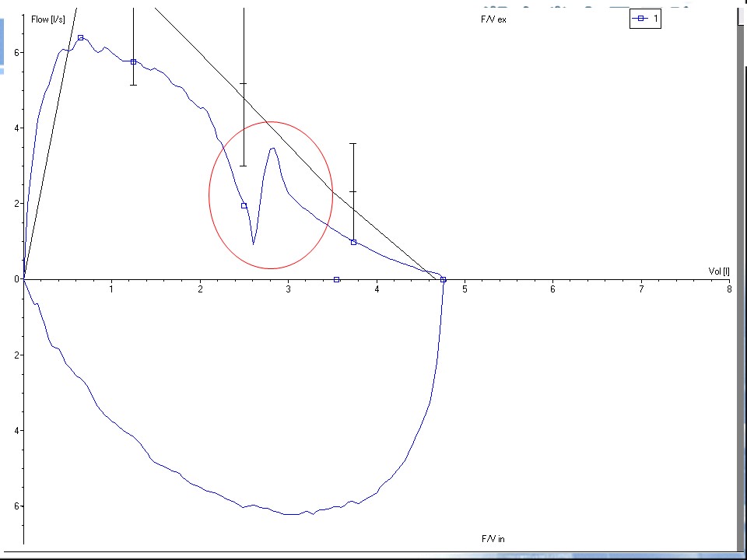This screenshot has width=747, height=560.
Task: Click the 'Vol [l]' axis title
Action: pos(718,271)
